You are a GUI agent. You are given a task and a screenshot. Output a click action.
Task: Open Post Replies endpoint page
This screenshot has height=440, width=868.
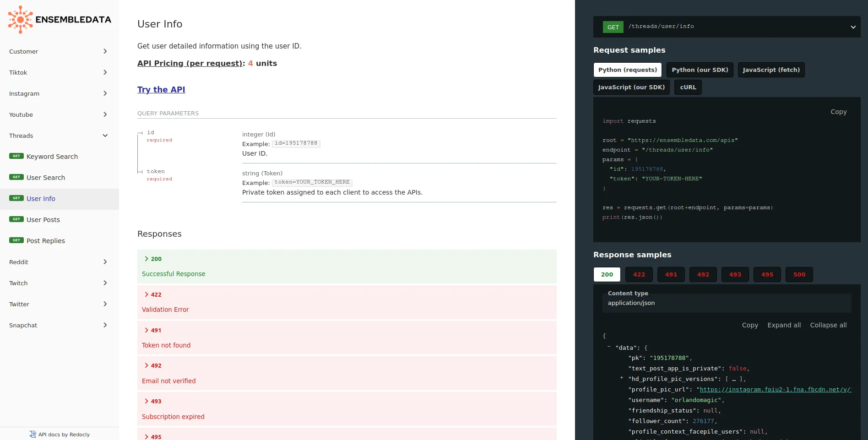[x=60, y=241]
